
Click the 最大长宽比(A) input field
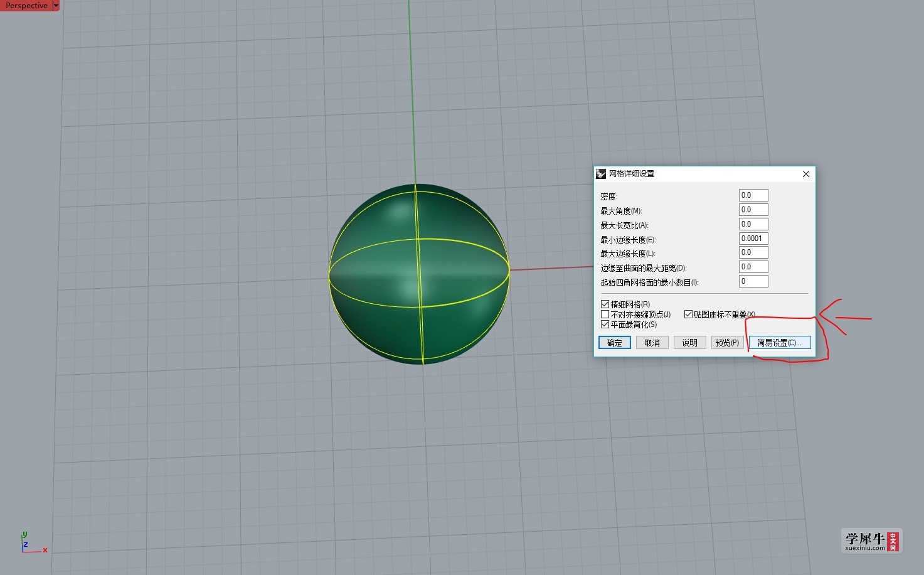[753, 224]
